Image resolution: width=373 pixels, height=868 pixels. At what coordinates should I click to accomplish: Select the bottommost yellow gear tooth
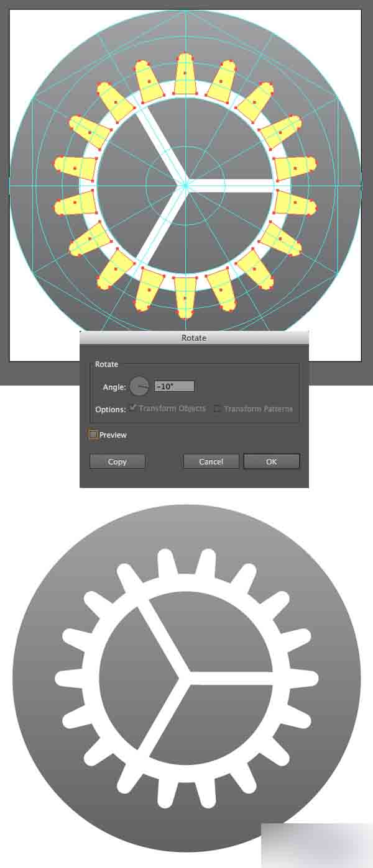(185, 297)
